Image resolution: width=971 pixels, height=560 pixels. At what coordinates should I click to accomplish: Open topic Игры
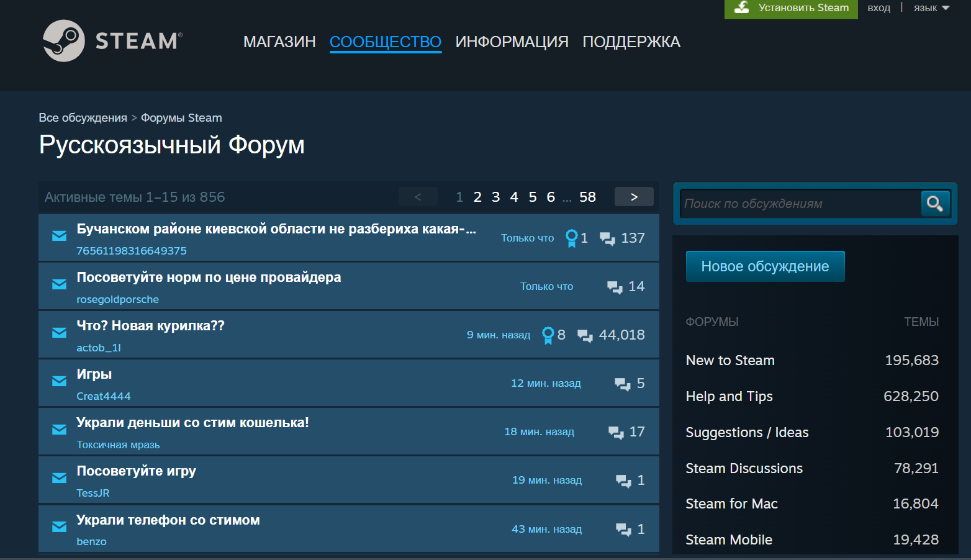[94, 374]
